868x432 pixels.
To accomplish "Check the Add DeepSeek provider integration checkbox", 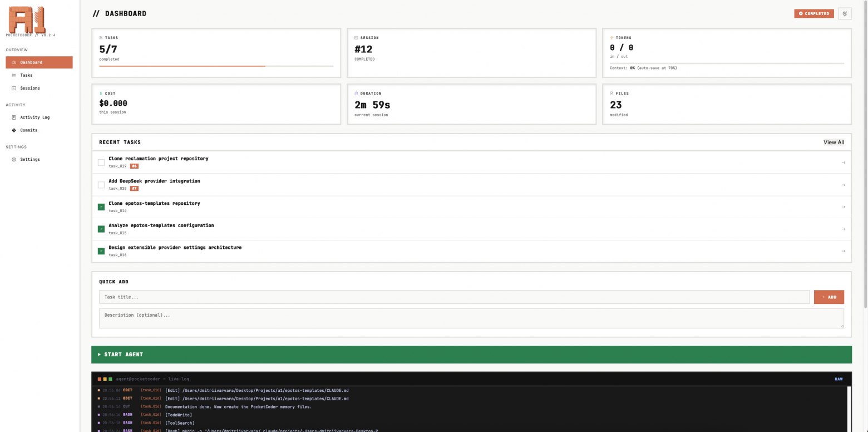I will click(101, 184).
